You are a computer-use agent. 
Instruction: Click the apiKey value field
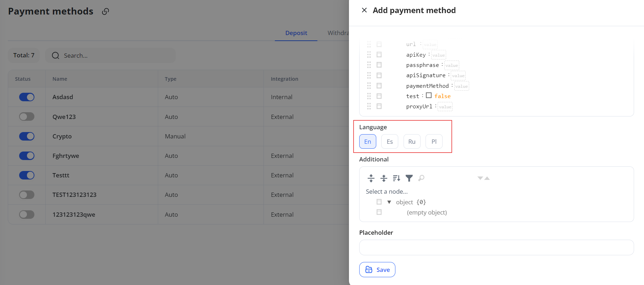click(x=439, y=55)
